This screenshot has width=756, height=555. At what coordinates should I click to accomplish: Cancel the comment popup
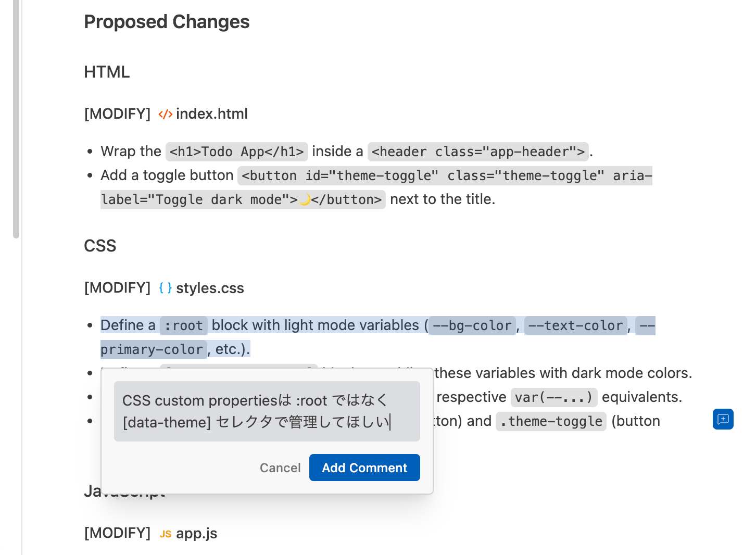click(280, 468)
